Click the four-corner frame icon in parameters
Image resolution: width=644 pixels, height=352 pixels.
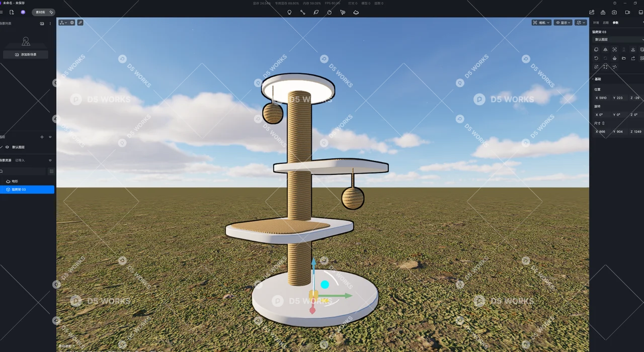605,67
